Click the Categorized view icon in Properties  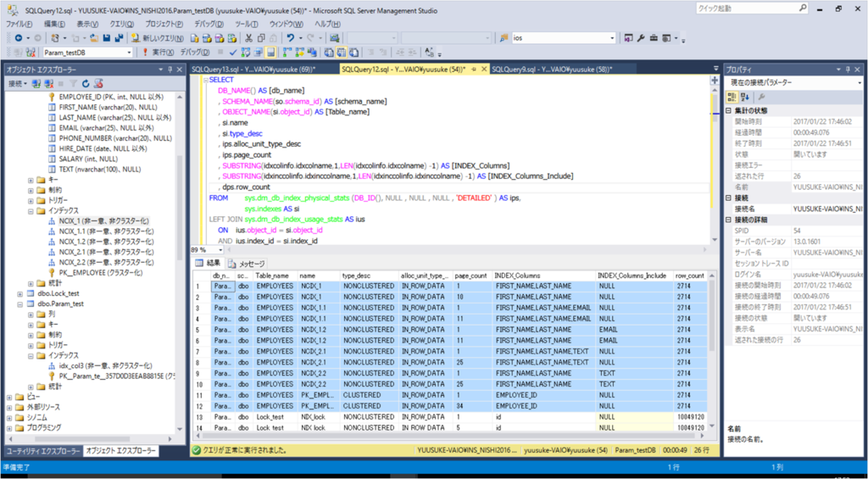pyautogui.click(x=732, y=97)
